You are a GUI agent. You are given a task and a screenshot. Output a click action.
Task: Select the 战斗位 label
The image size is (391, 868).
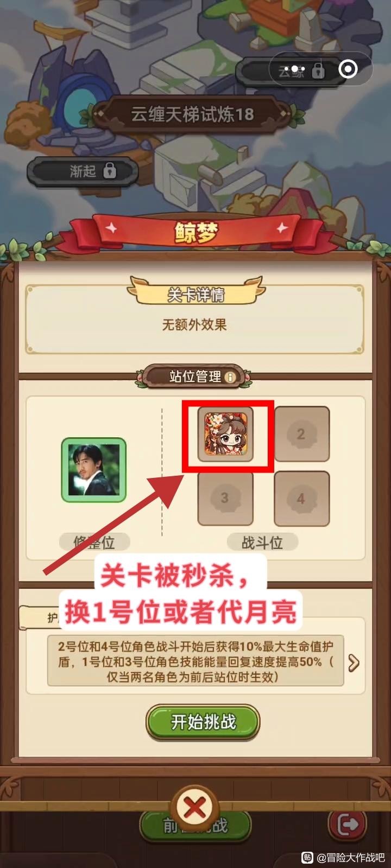[262, 542]
